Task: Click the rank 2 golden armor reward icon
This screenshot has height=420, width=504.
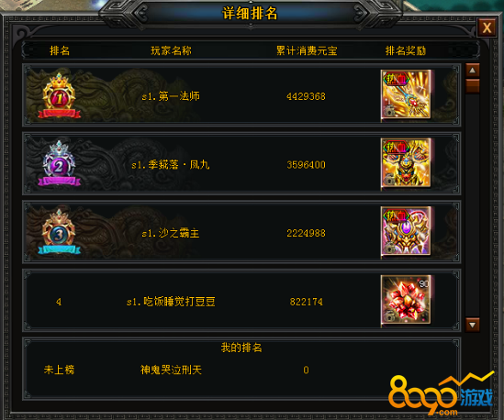Action: pos(406,163)
